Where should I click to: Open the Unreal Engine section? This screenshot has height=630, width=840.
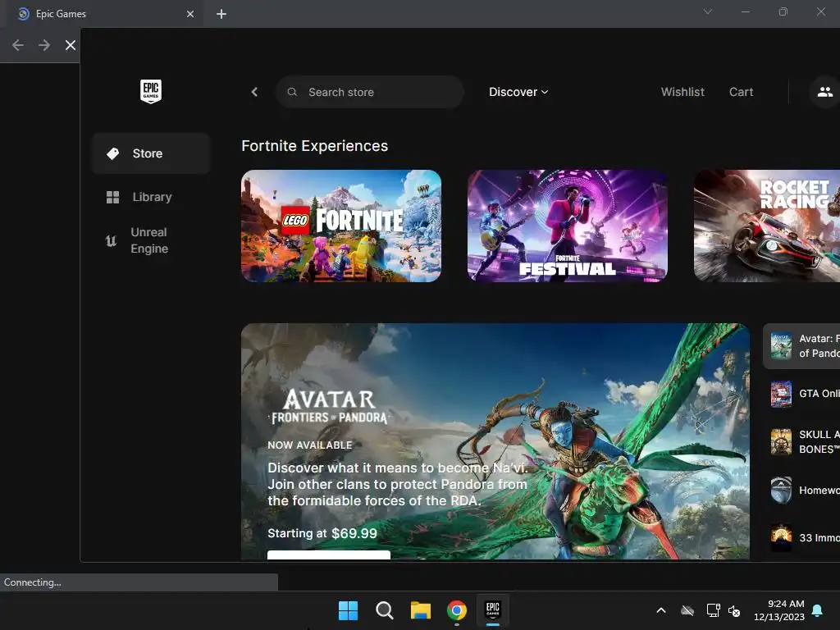point(151,240)
